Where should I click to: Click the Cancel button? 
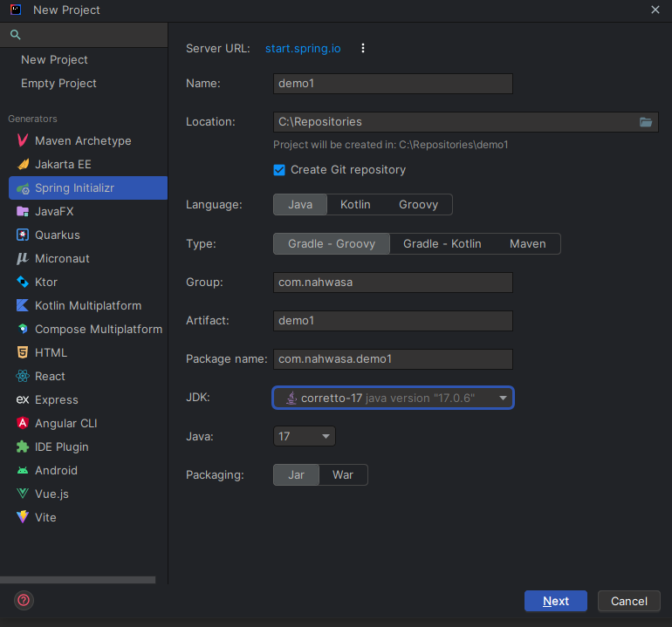click(x=628, y=601)
